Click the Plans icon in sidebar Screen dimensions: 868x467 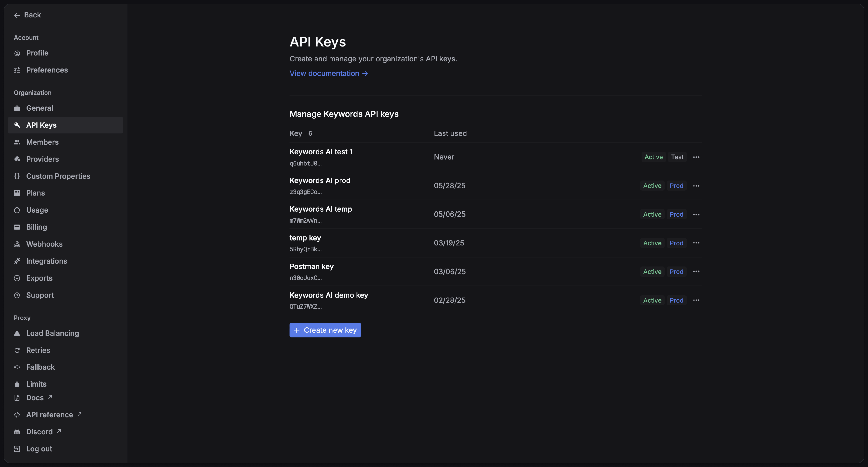(17, 193)
